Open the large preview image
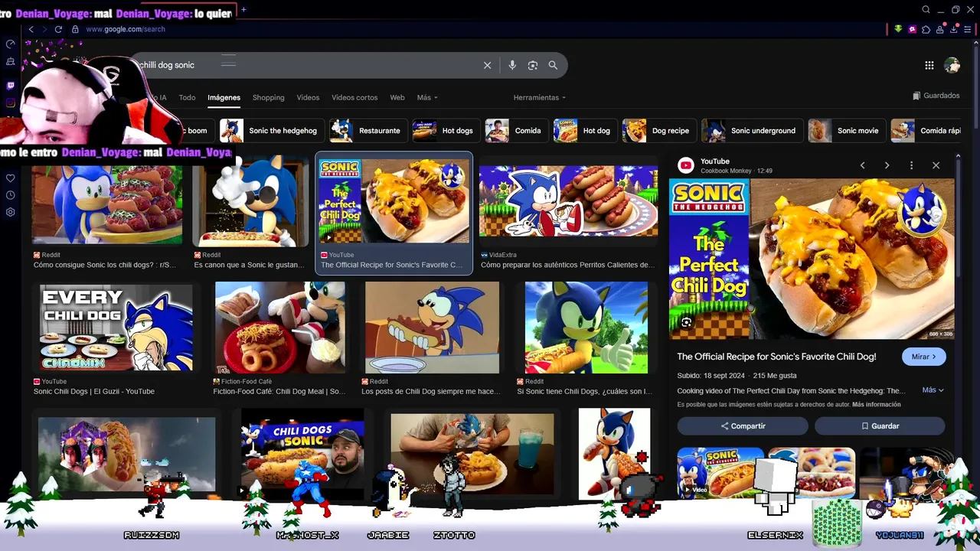Screen dimensions: 980x551 [x=812, y=259]
